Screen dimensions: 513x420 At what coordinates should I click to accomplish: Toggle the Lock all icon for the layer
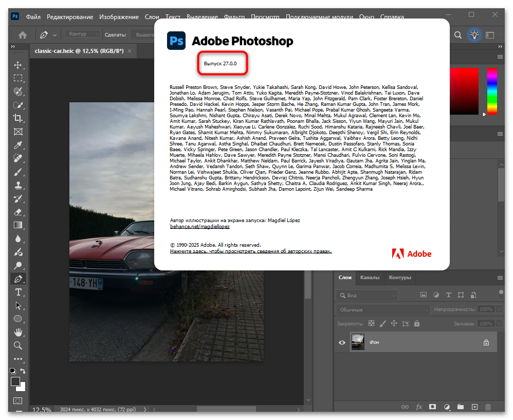click(417, 323)
